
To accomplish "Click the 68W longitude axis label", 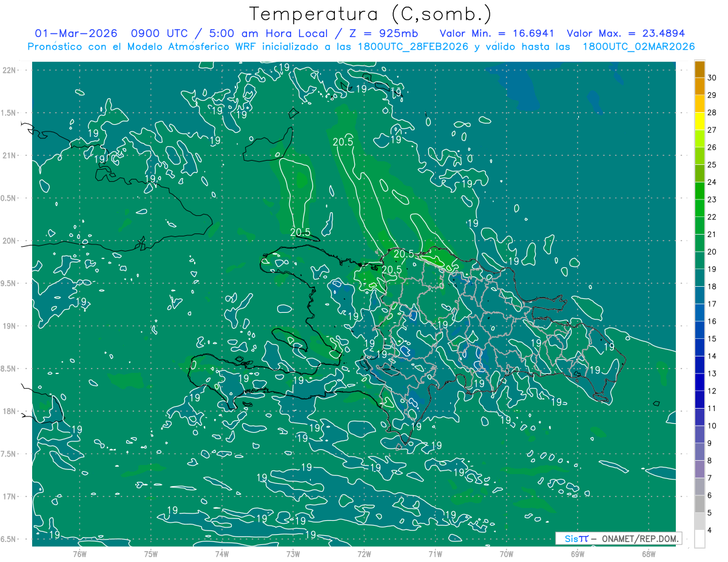I will coord(648,554).
